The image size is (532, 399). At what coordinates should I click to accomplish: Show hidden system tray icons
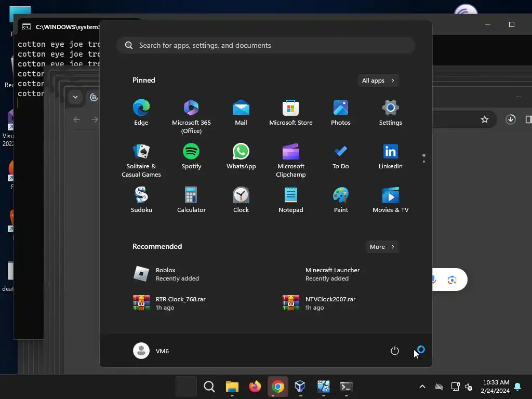(422, 387)
